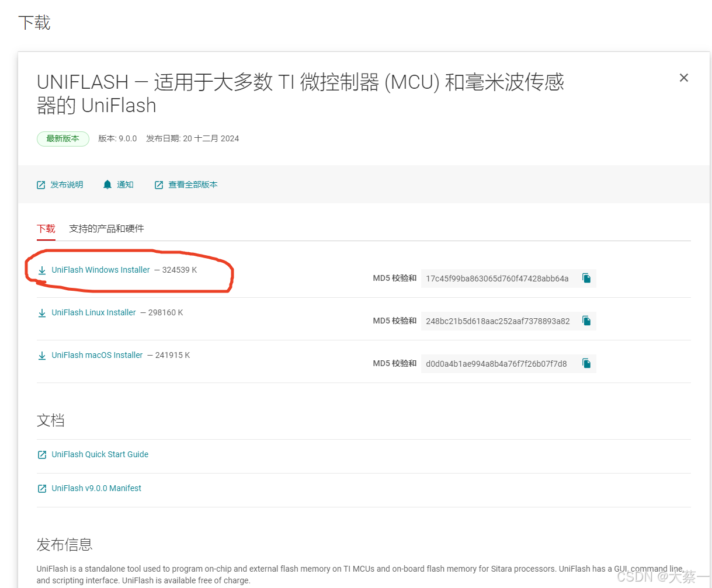Viewport: 712px width, 588px height.
Task: Open the UniFlash Quick Start Guide
Action: (x=100, y=454)
